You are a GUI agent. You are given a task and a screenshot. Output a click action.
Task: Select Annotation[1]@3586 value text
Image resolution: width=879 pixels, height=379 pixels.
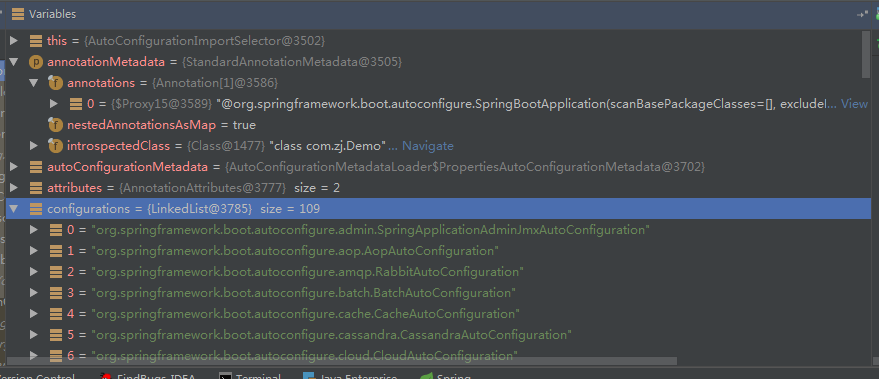[215, 83]
